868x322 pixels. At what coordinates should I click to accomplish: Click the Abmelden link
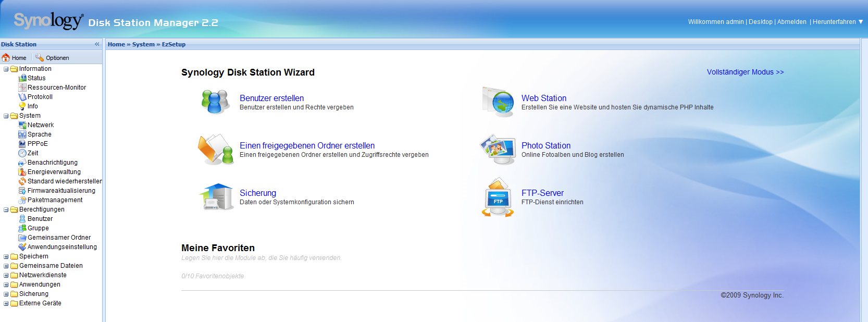coord(791,22)
